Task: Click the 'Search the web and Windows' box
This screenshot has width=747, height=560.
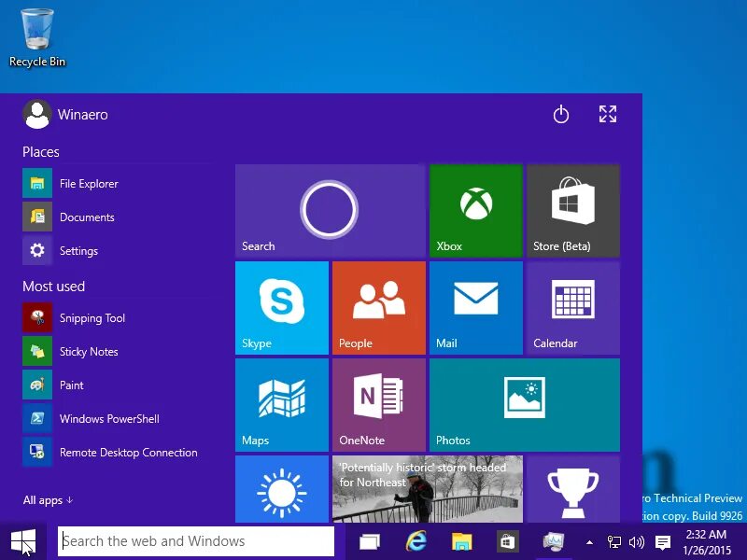Action: pos(195,540)
